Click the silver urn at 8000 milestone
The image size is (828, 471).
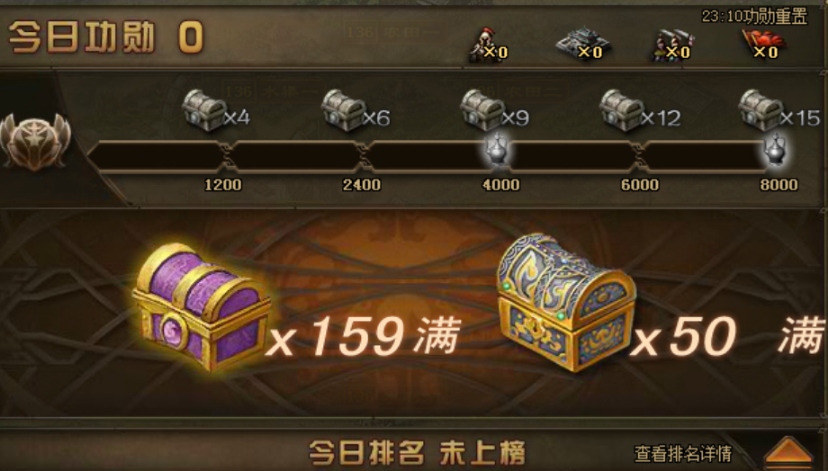coord(775,149)
